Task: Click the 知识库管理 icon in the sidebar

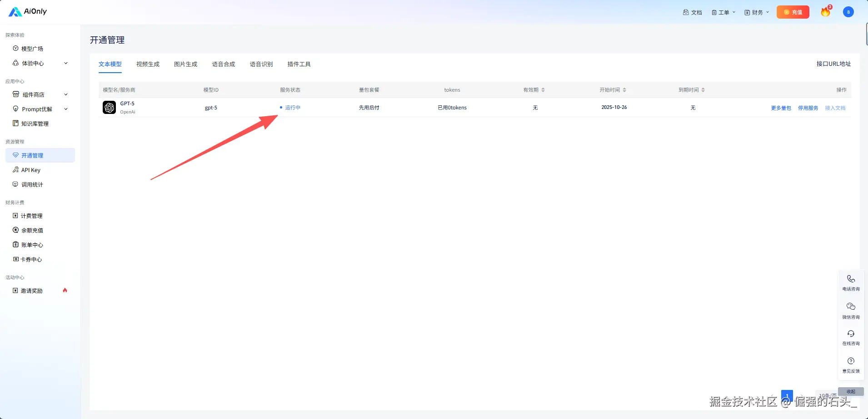Action: tap(15, 123)
